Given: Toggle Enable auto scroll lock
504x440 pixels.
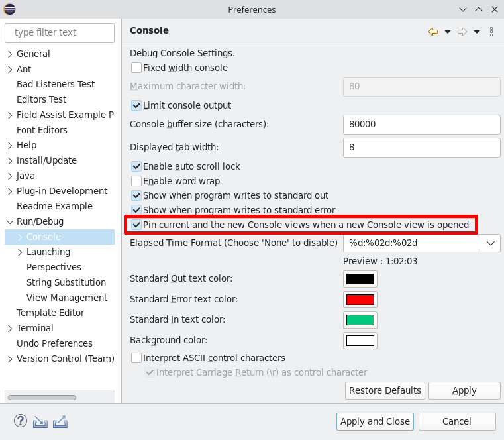Looking at the screenshot, I should pos(136,166).
